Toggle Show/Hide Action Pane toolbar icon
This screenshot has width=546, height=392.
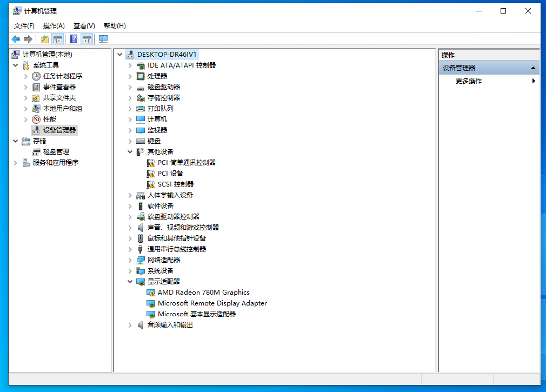coord(86,39)
